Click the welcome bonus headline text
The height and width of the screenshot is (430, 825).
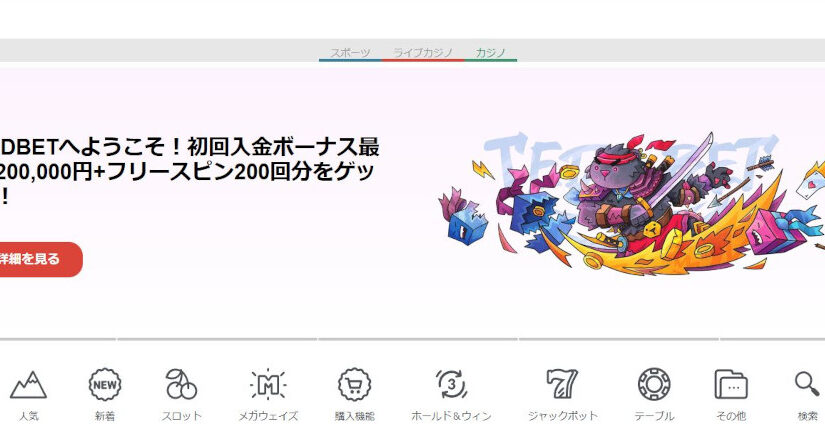click(190, 171)
